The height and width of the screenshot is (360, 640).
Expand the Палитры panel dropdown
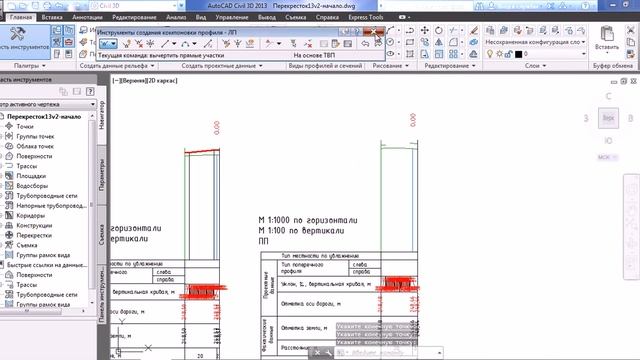coord(30,65)
